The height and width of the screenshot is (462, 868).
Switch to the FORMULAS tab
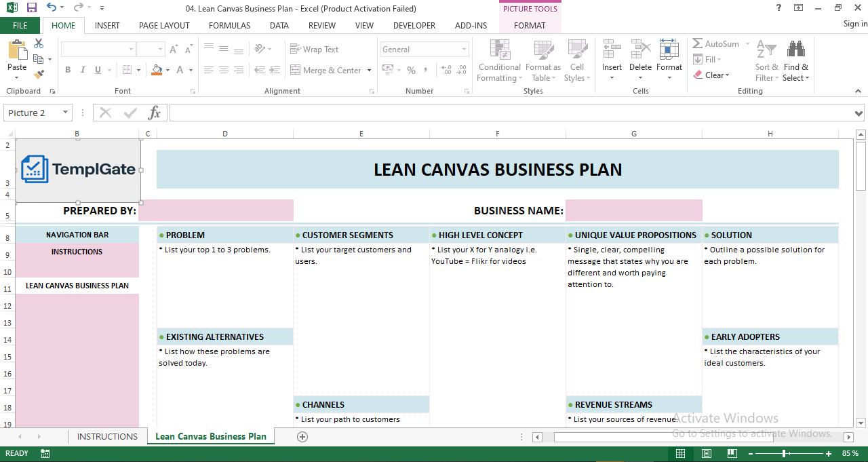point(229,25)
